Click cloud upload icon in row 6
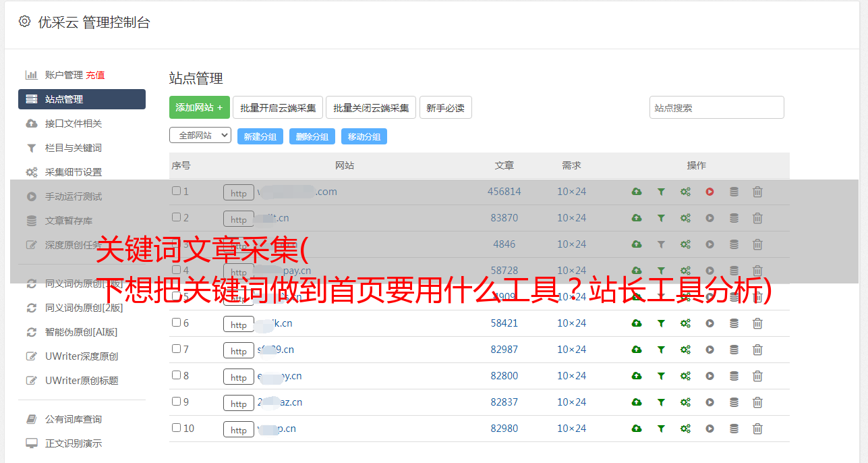Screen dimensions: 868x463 pyautogui.click(x=637, y=323)
